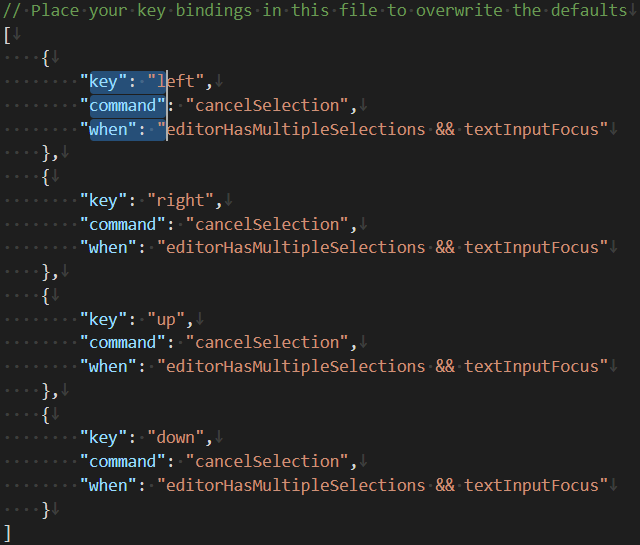640x545 pixels.
Task: Click "editorHasMultipleSelections" in the right binding
Action: (296, 248)
